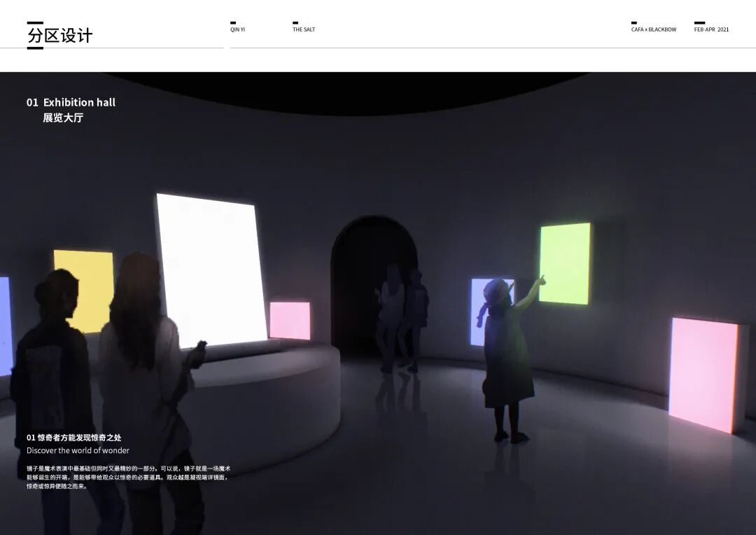Viewport: 756px width, 535px height.
Task: Click the 'THE SALT' header label
Action: pos(304,29)
